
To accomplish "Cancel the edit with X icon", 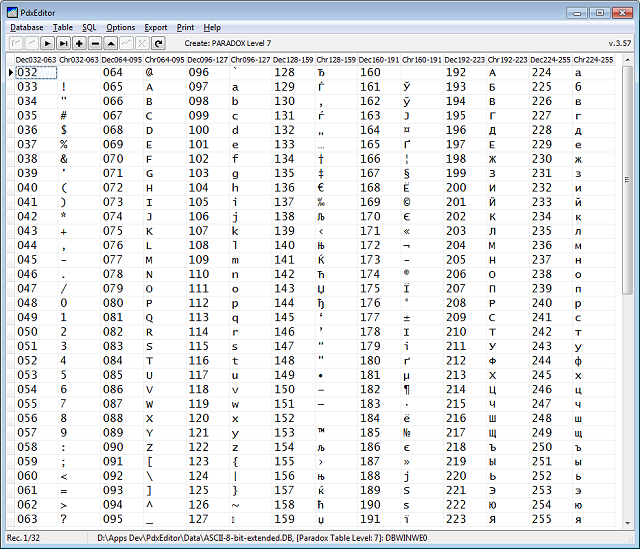I will click(142, 44).
